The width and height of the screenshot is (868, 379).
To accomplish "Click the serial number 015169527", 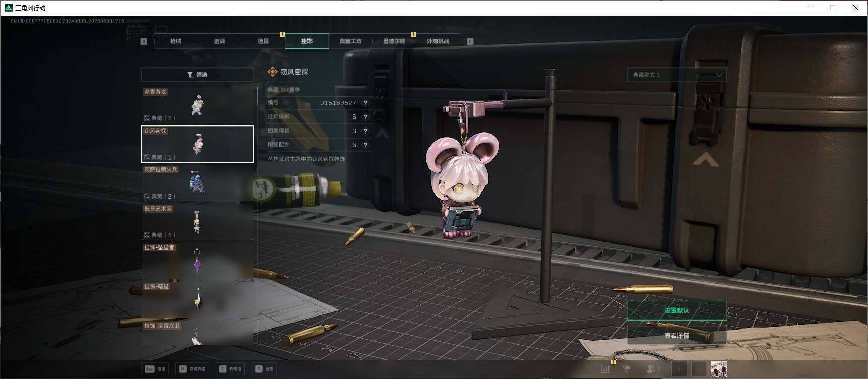I will tap(338, 103).
